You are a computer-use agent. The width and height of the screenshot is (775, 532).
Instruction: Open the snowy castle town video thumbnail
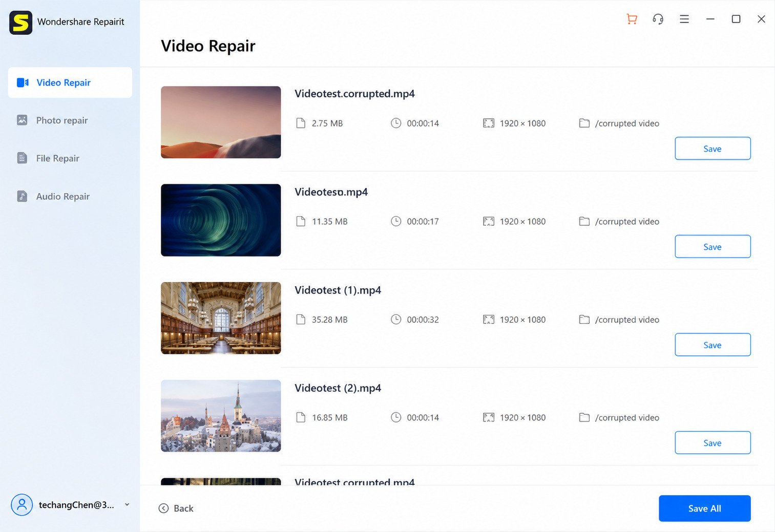click(221, 416)
